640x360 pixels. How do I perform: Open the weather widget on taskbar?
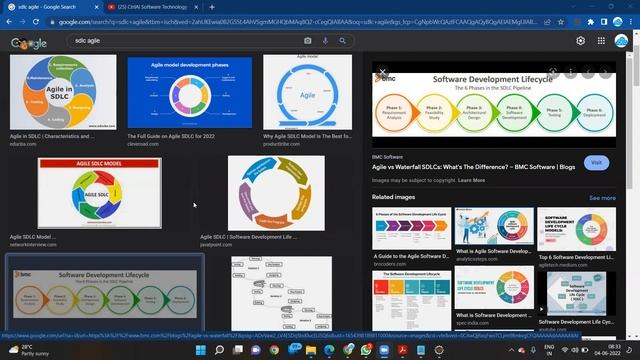pos(29,350)
